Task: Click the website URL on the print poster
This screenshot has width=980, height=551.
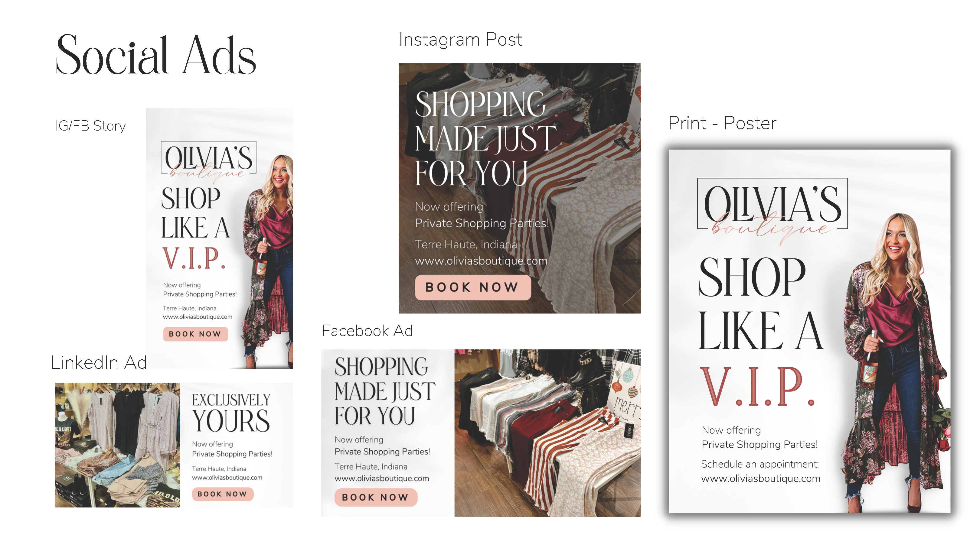Action: coord(760,478)
